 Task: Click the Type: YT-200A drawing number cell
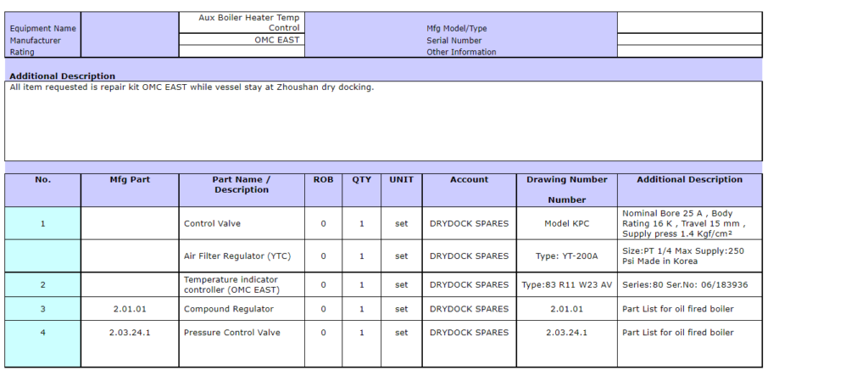566,256
